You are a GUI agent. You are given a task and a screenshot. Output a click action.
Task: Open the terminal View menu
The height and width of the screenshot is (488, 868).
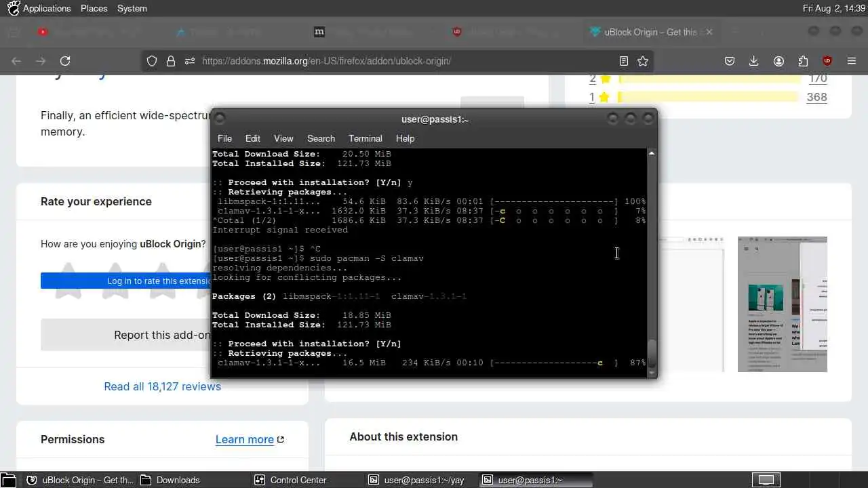(x=283, y=138)
